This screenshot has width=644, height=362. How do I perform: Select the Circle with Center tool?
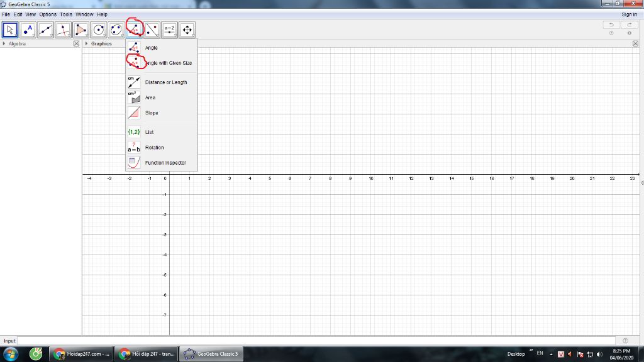[99, 30]
